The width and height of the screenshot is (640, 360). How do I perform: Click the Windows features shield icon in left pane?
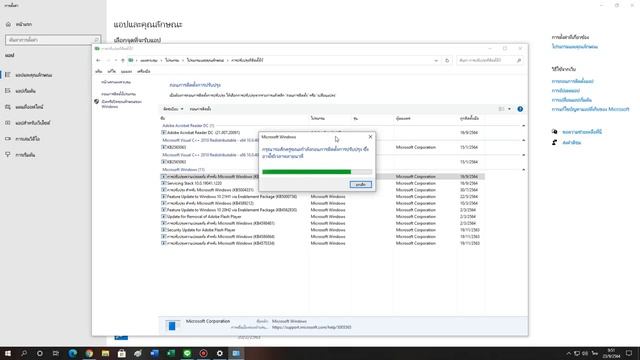(x=97, y=102)
